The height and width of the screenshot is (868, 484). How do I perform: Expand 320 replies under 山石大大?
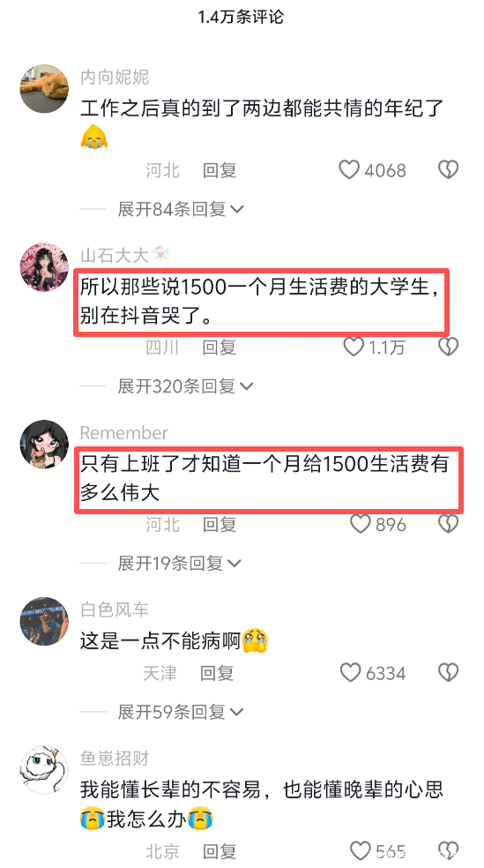tap(185, 385)
